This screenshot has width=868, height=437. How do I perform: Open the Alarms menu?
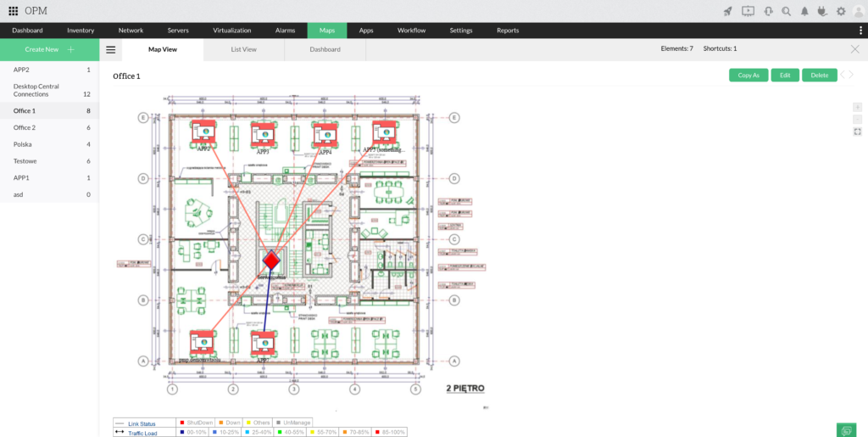tap(286, 31)
